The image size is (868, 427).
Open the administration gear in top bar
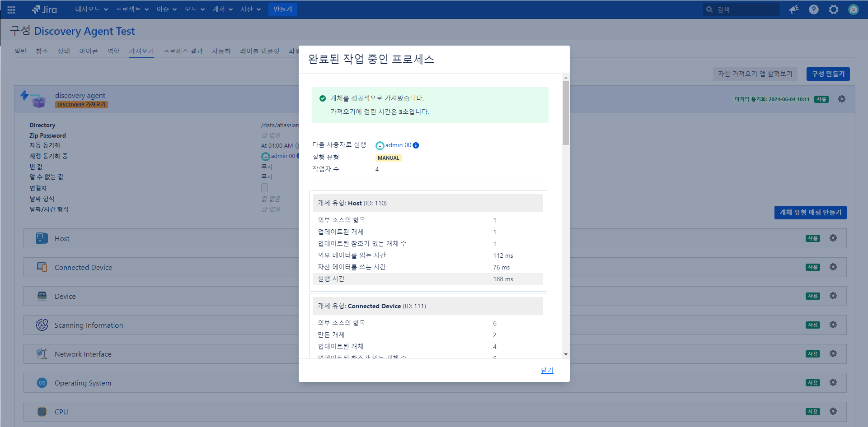tap(834, 9)
